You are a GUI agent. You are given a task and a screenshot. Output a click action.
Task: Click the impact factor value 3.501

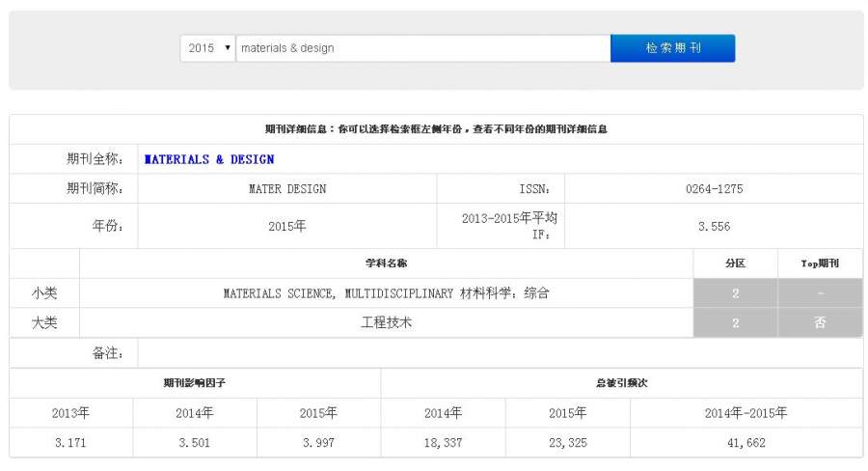(194, 443)
